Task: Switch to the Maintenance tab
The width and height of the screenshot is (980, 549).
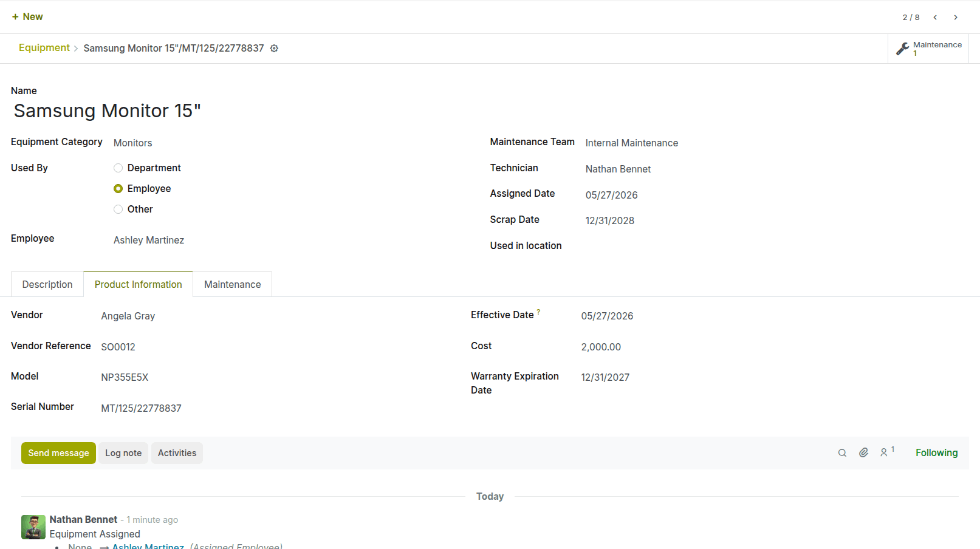Action: click(x=232, y=285)
